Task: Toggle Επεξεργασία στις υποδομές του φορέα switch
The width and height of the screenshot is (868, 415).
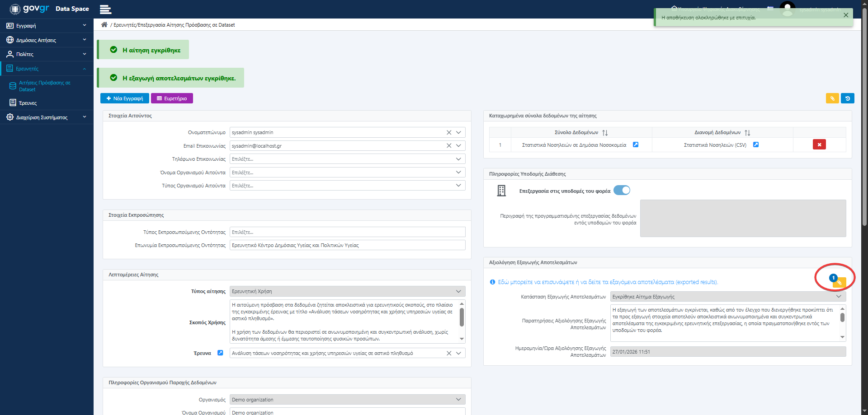Action: [622, 191]
